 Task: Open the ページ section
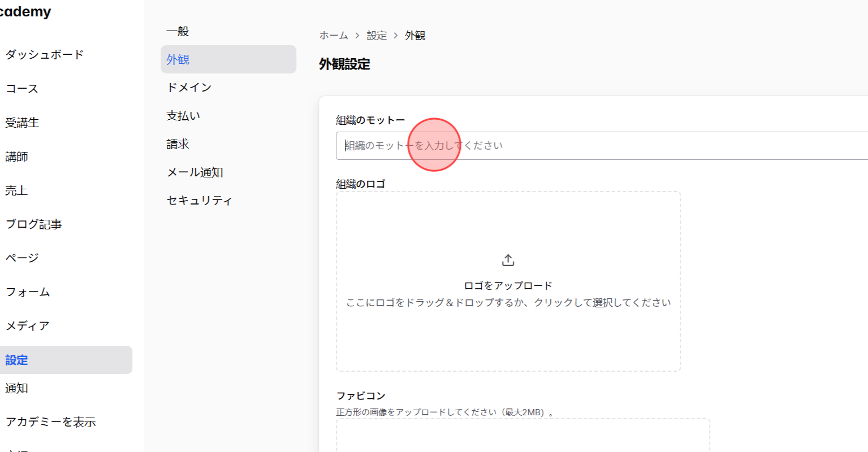(x=21, y=258)
